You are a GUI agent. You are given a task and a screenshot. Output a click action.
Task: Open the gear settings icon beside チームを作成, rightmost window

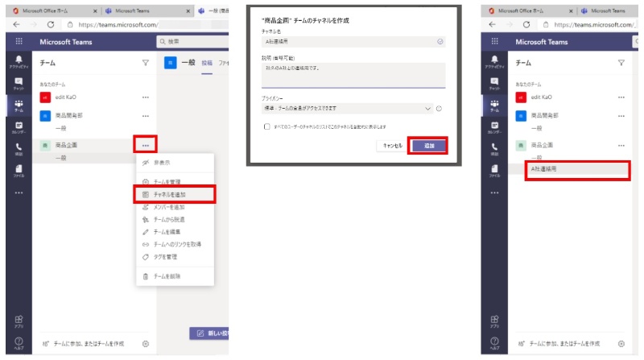click(621, 343)
